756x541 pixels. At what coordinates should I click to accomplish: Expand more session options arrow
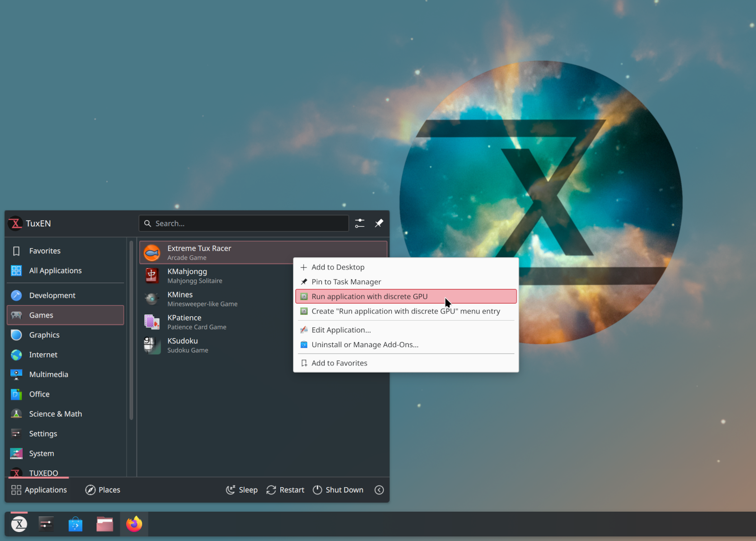(379, 490)
